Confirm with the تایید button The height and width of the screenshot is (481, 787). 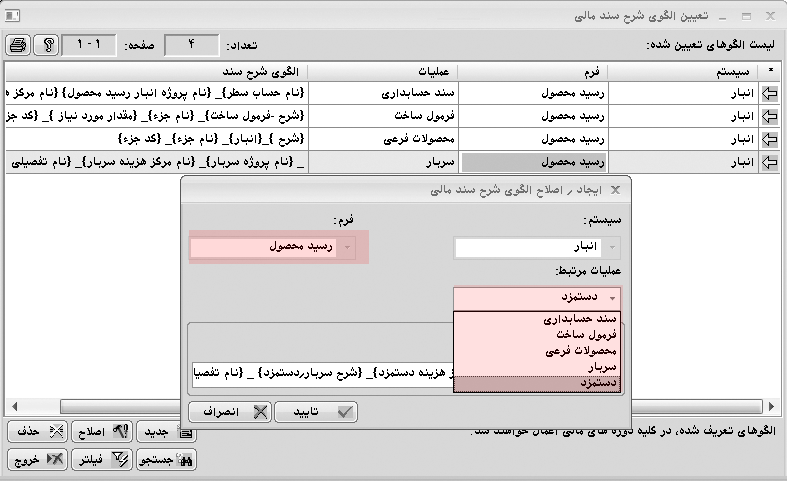point(315,411)
